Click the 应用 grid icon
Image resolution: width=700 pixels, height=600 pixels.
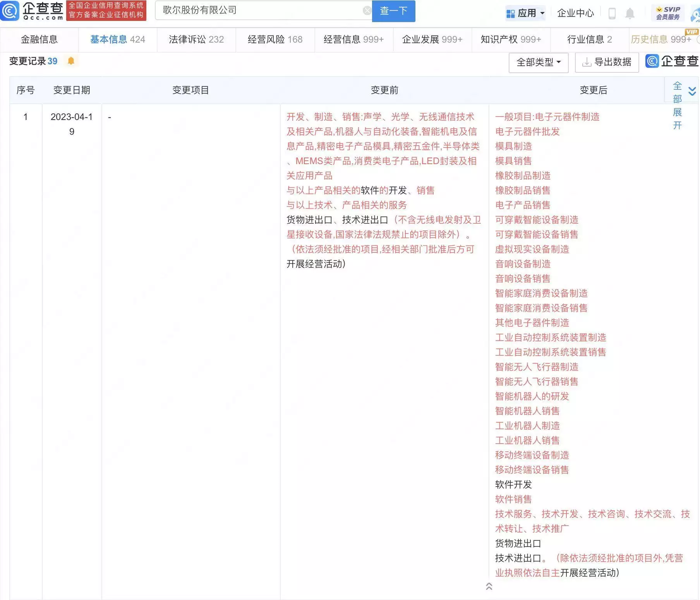510,14
